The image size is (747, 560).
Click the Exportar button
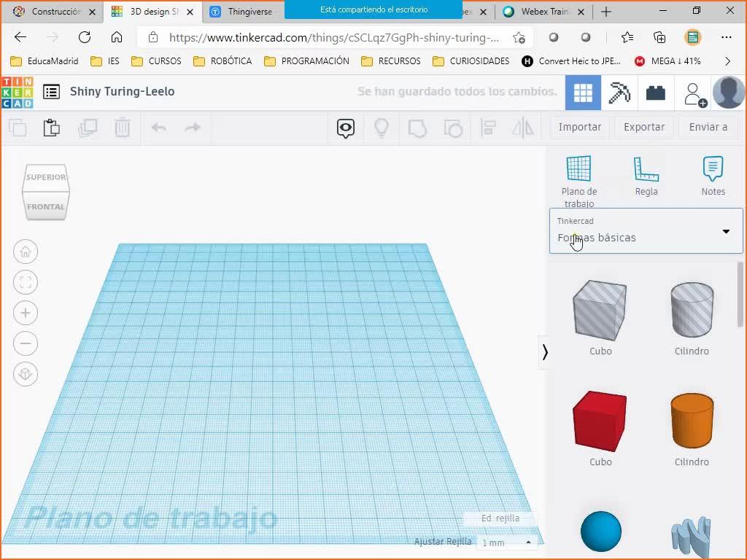tap(644, 127)
